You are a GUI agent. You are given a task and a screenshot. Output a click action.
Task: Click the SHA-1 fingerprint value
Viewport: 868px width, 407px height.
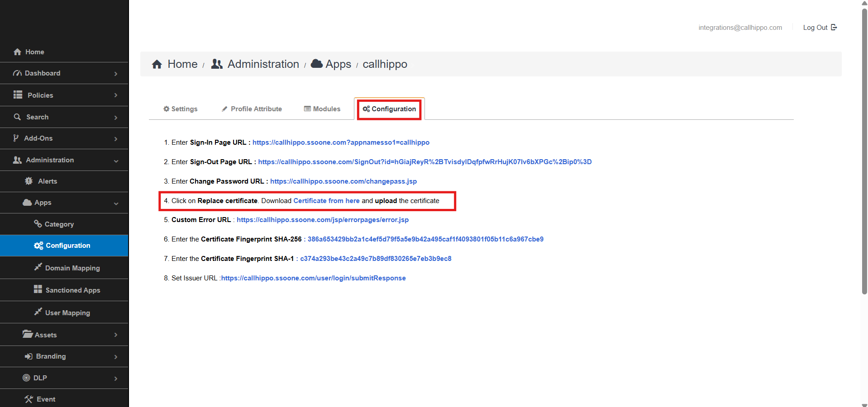pos(376,259)
